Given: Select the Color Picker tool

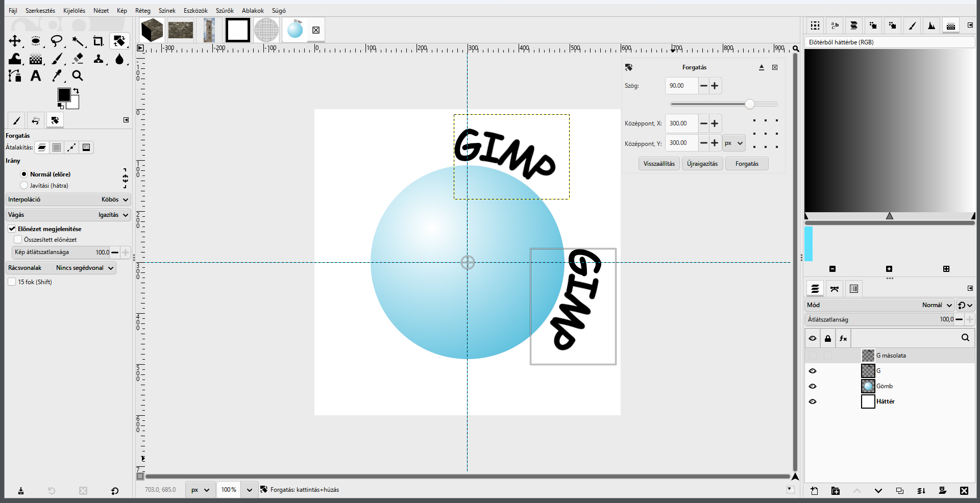Looking at the screenshot, I should (57, 76).
